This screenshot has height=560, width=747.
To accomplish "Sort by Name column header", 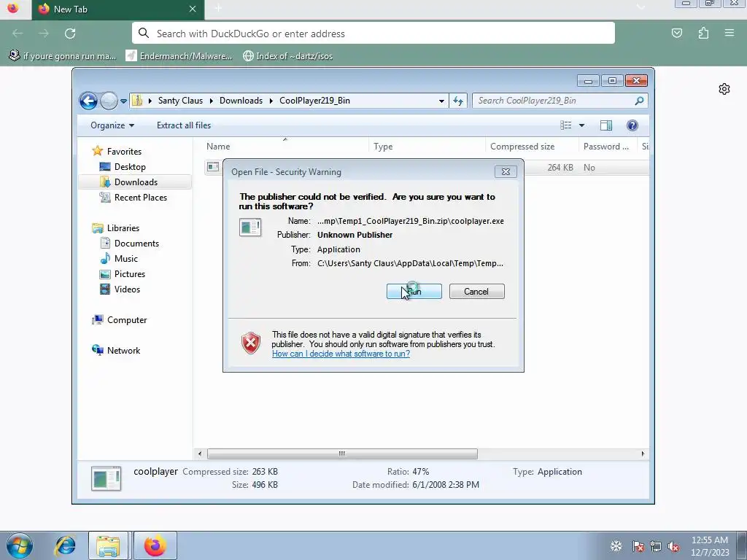I will 285,146.
